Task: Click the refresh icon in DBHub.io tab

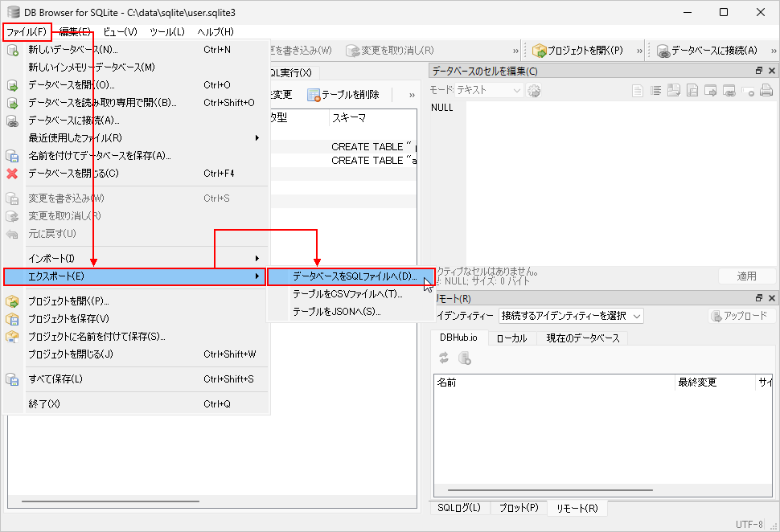Action: point(443,358)
